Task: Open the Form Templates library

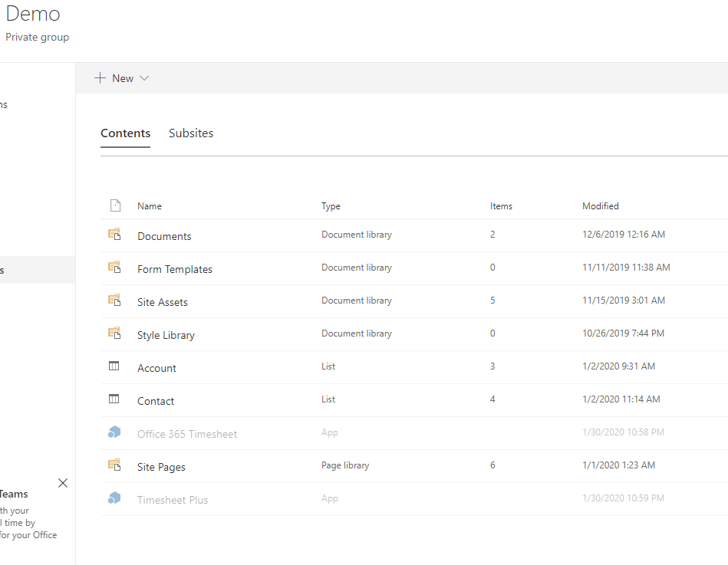Action: point(175,269)
